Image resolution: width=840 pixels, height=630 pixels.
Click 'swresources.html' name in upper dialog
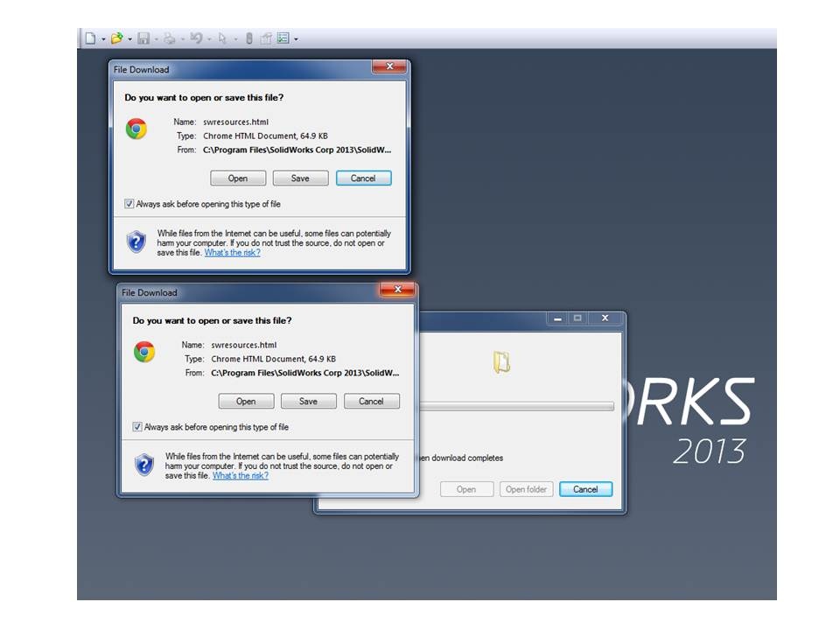235,122
